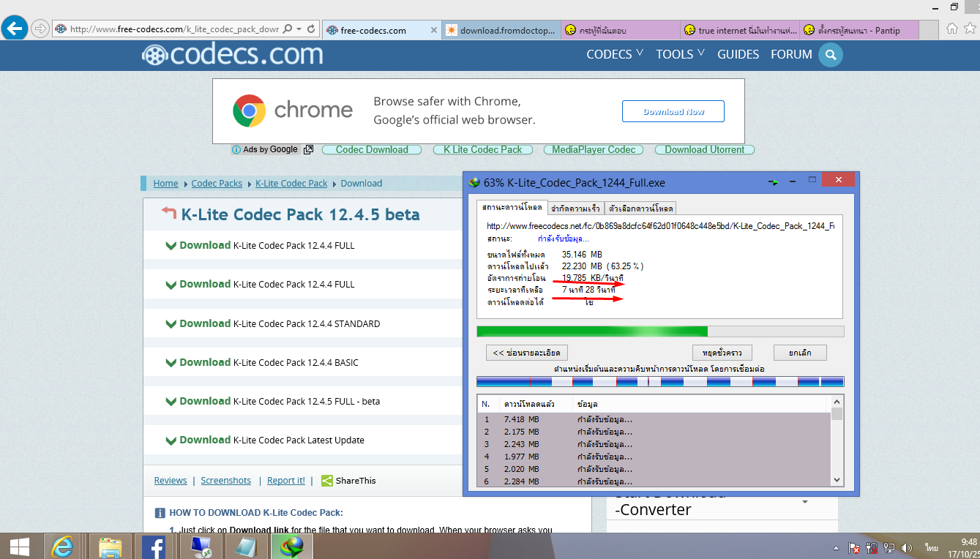The image size is (980, 559).
Task: Open Internet Explorer from the taskbar
Action: pos(63,547)
